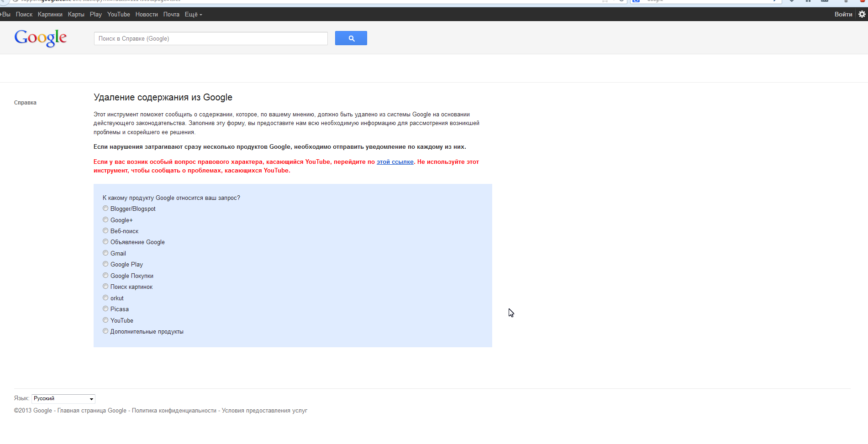
Task: Follow the 'этой ссылке' link
Action: coord(395,162)
